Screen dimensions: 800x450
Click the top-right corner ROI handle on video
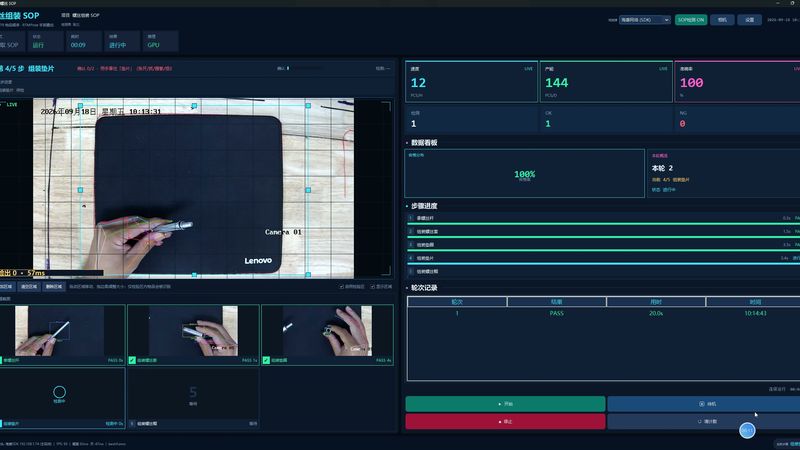pos(308,106)
